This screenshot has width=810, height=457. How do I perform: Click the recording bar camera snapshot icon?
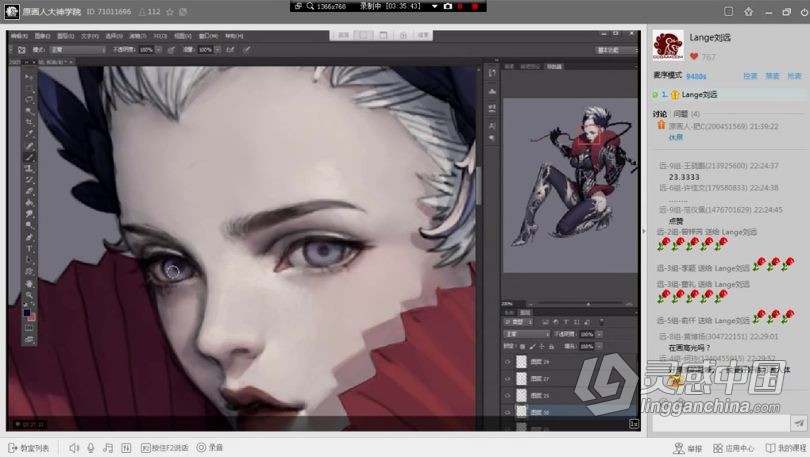click(x=447, y=6)
